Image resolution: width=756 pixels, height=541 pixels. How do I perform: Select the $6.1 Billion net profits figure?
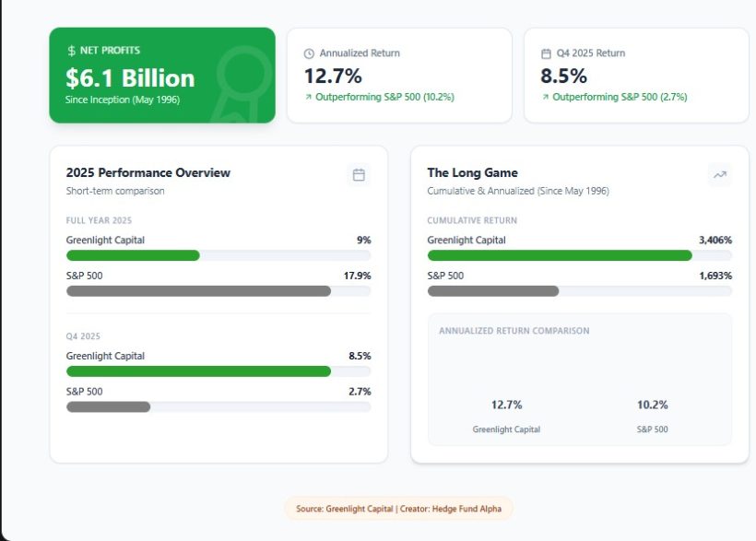(x=130, y=77)
